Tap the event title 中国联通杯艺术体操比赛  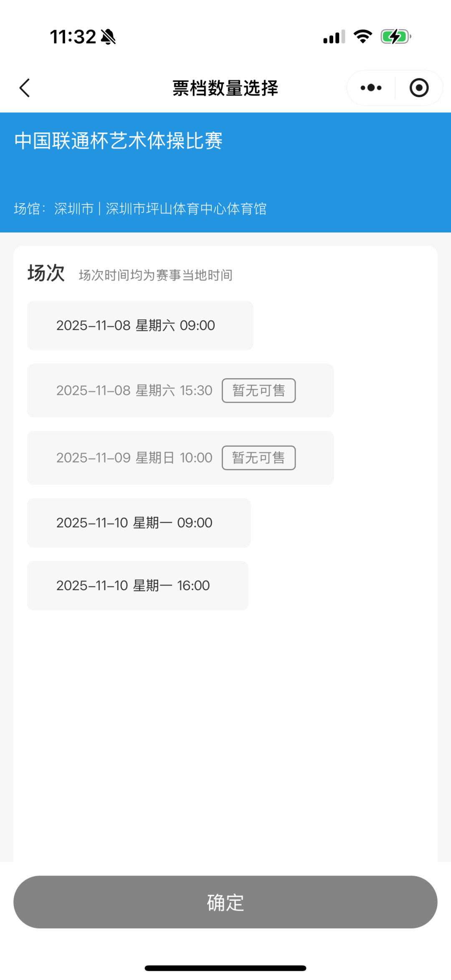(119, 141)
